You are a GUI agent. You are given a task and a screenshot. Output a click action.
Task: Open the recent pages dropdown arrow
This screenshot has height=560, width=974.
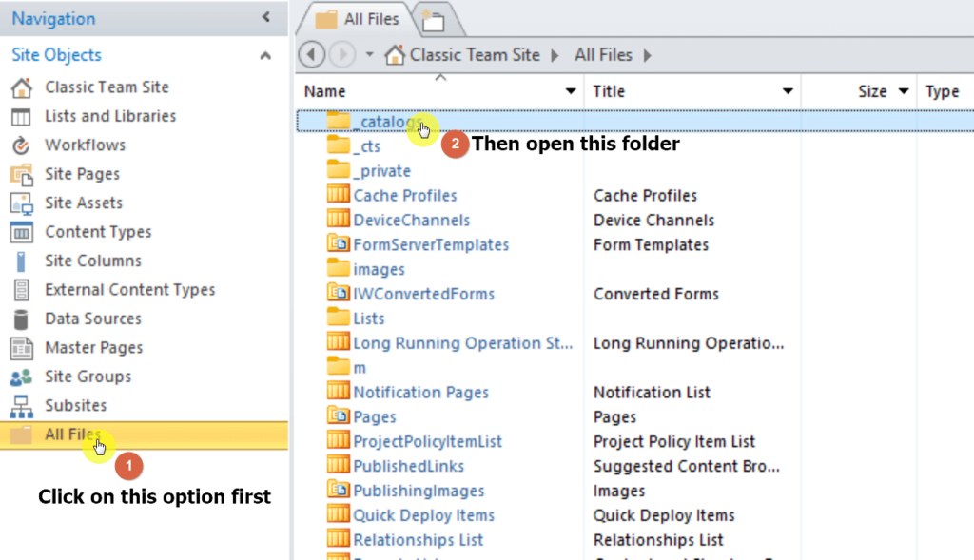(x=369, y=54)
